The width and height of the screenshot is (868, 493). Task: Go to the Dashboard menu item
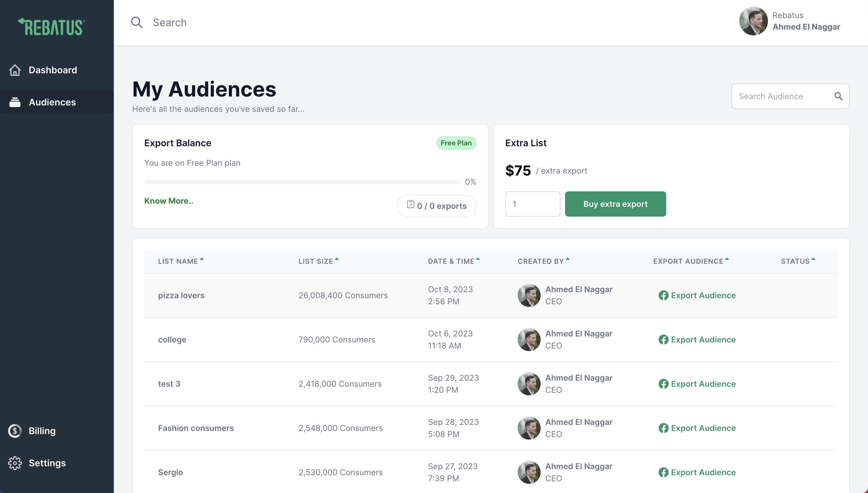53,70
